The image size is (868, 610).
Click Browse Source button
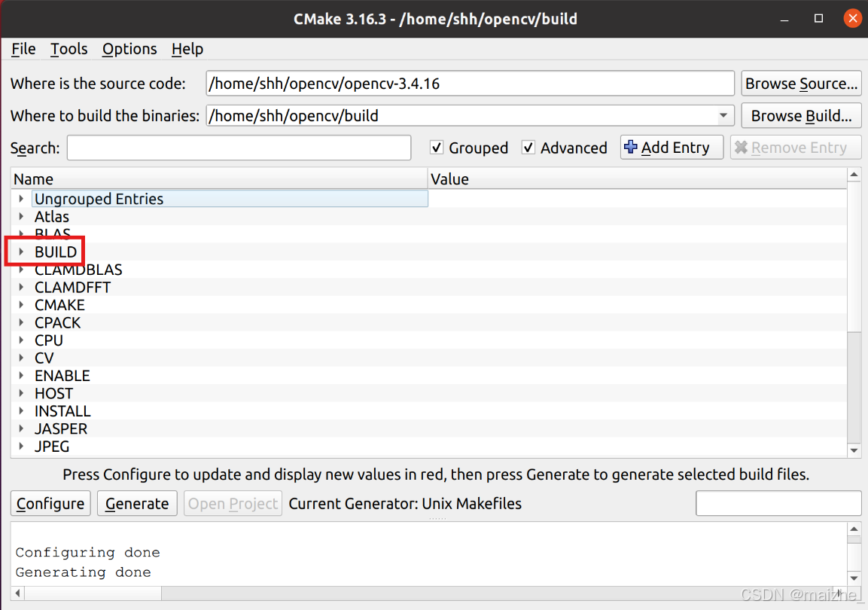[x=801, y=84]
